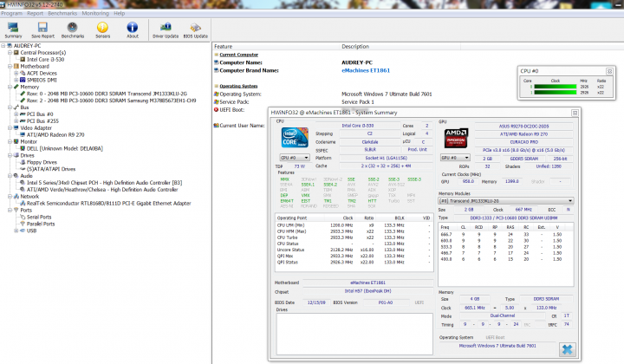Click the BIOS Update toolbar icon

[195, 29]
